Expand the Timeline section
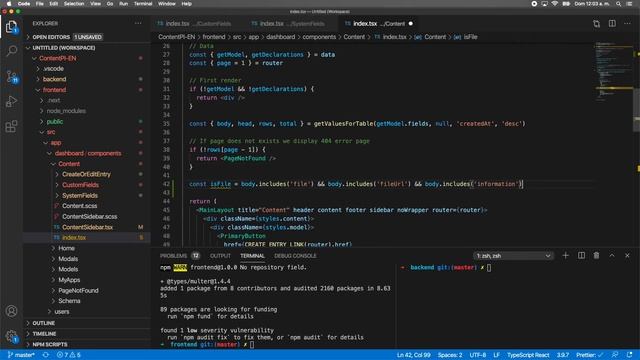 click(87, 333)
